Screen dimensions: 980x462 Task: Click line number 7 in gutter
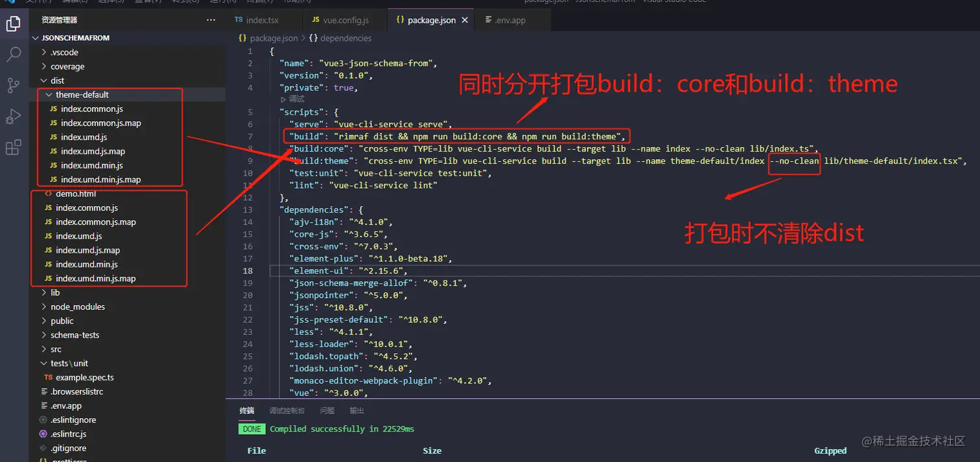tap(250, 136)
